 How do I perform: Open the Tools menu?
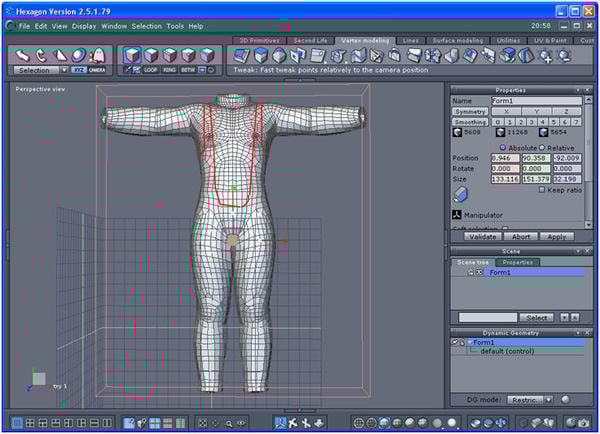click(x=174, y=25)
